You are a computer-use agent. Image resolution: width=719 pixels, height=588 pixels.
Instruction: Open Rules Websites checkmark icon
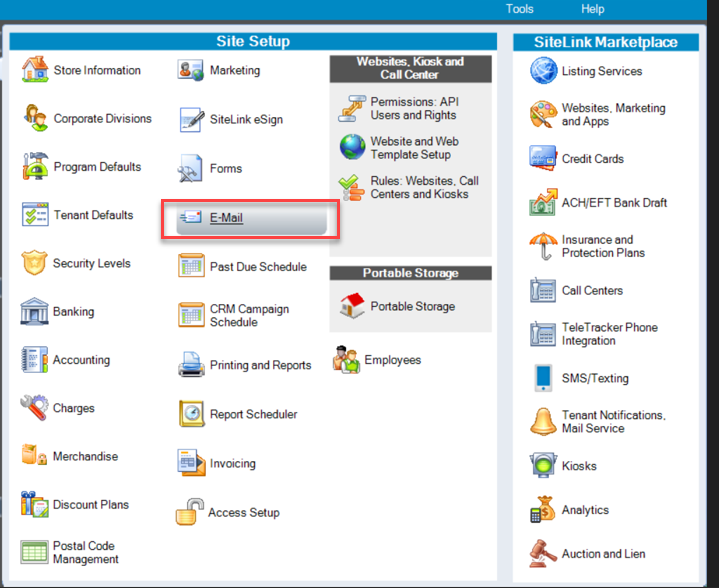click(351, 188)
